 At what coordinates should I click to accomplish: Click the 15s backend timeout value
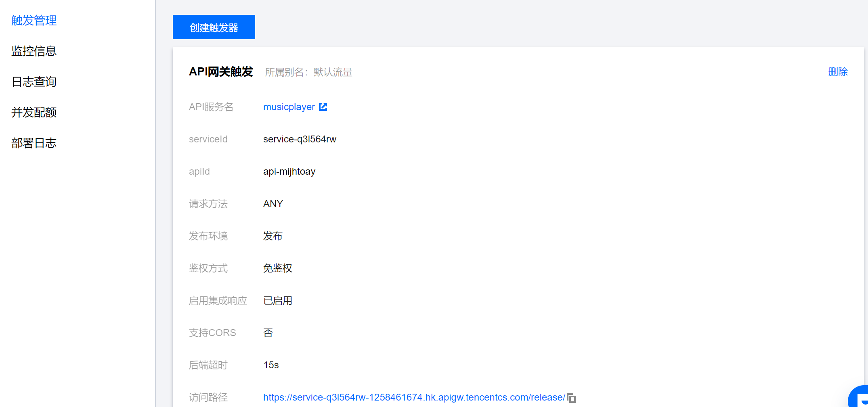click(271, 365)
